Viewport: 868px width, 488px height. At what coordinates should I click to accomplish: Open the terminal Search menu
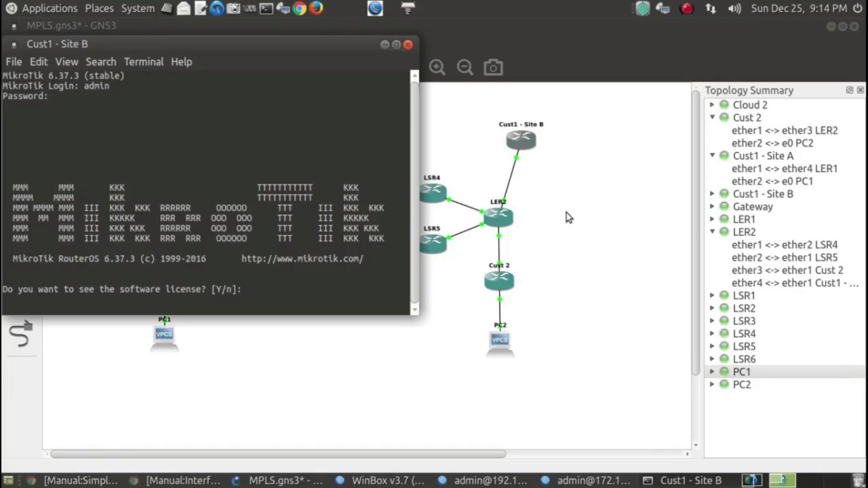click(x=100, y=62)
